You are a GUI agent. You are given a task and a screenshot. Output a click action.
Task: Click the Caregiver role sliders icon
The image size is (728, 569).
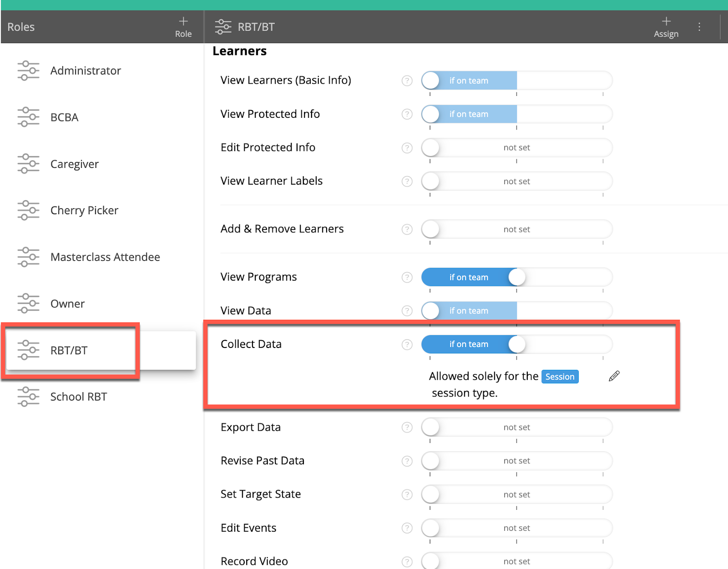(29, 164)
